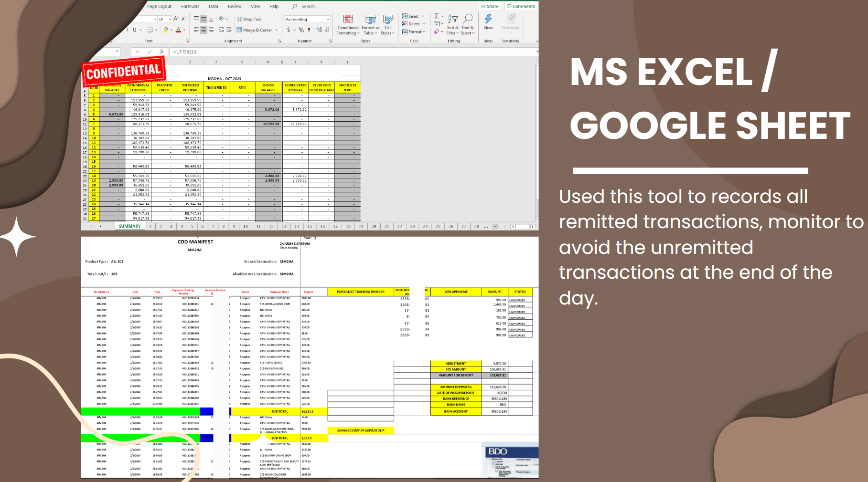
Task: Increase the cell indent
Action: (x=229, y=30)
